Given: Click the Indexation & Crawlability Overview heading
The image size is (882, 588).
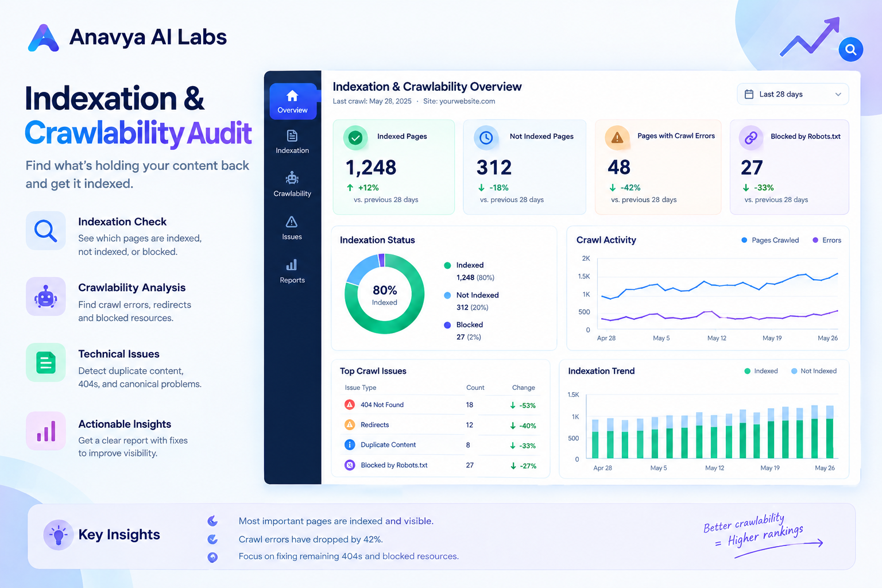Looking at the screenshot, I should (427, 87).
